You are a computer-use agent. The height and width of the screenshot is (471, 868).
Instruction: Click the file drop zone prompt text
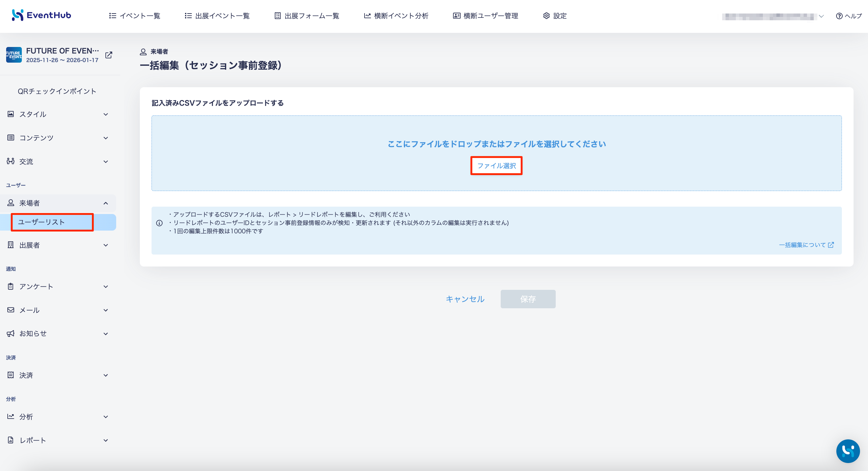(497, 144)
